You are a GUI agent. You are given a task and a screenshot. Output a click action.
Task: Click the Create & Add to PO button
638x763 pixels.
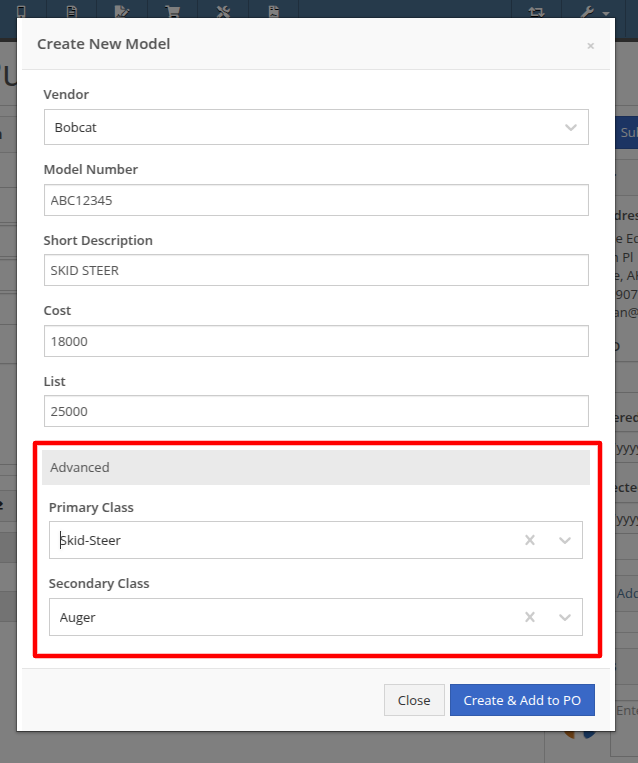522,700
